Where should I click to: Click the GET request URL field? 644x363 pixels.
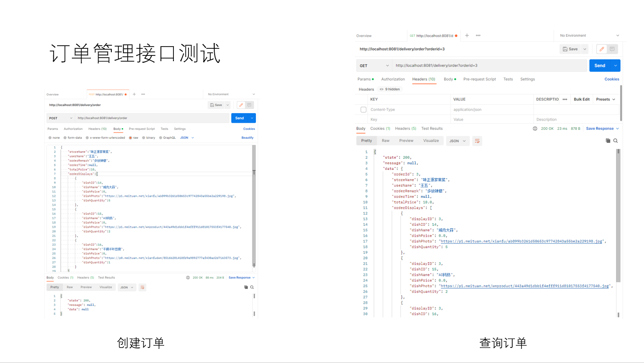coord(490,66)
